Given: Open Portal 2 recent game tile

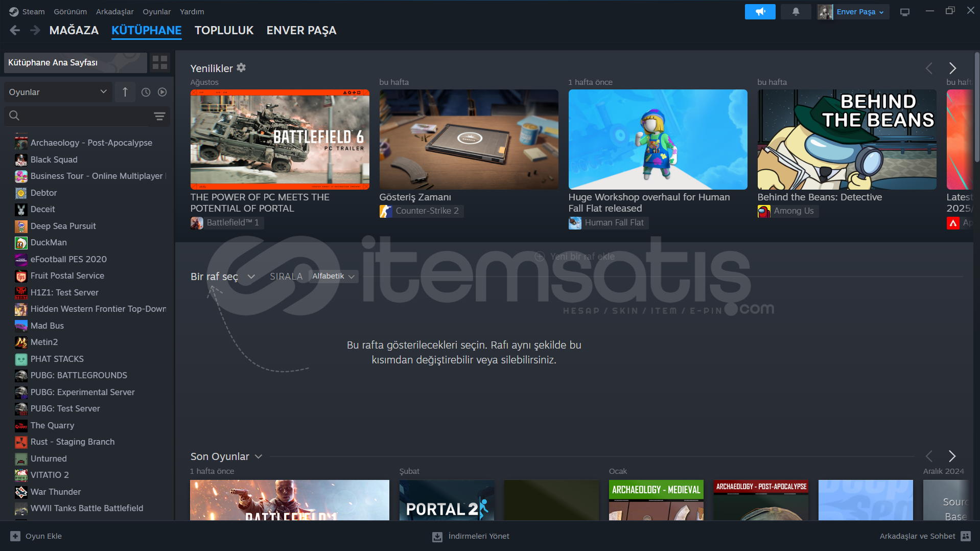Looking at the screenshot, I should tap(447, 500).
